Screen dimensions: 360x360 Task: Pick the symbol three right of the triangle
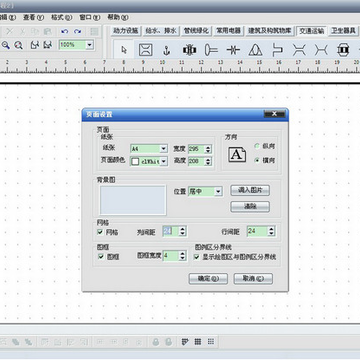click(x=321, y=50)
